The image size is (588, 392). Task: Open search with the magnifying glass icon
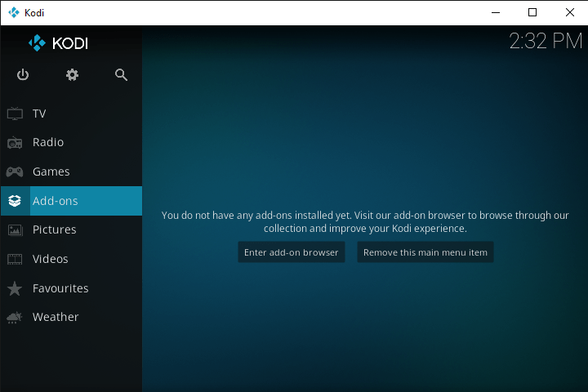(121, 74)
